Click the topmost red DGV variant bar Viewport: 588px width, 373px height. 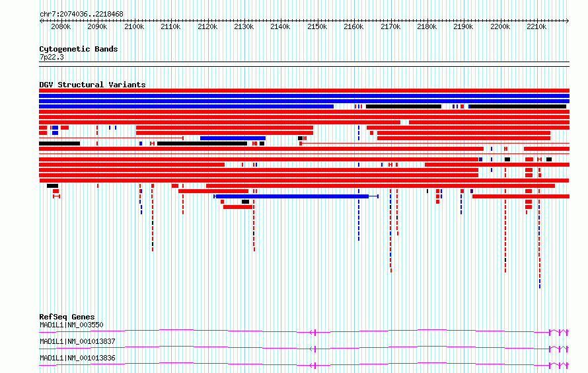[304, 91]
